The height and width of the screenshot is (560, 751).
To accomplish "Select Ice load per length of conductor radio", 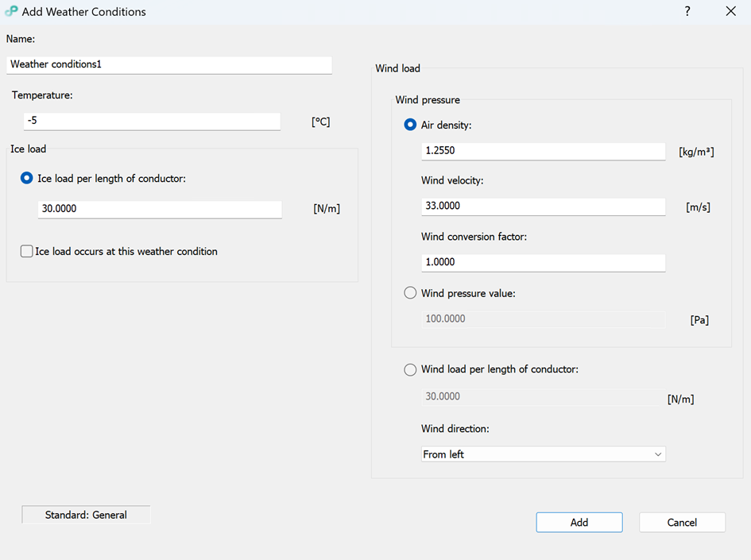I will click(27, 179).
